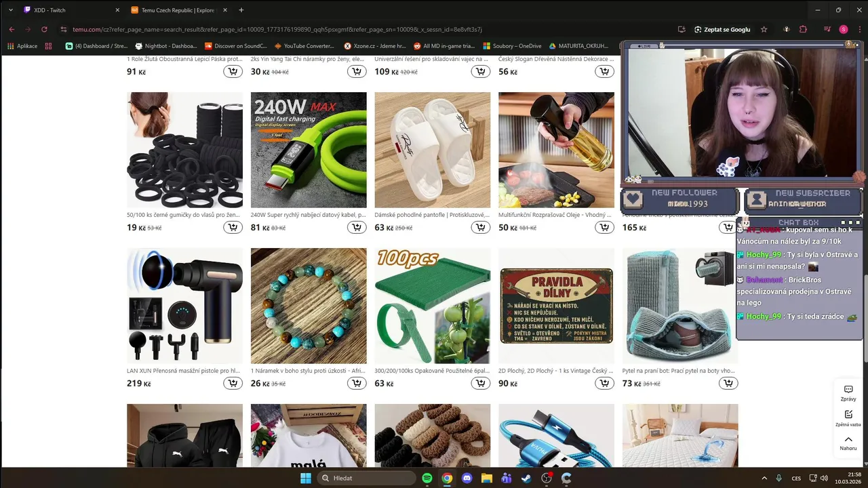Open the Chrome profile avatar
Image resolution: width=868 pixels, height=488 pixels.
tap(844, 29)
